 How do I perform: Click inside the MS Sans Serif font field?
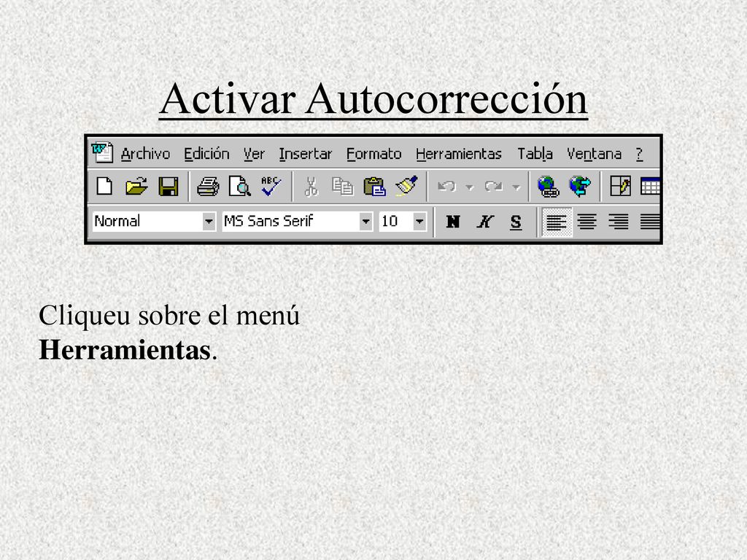(290, 222)
